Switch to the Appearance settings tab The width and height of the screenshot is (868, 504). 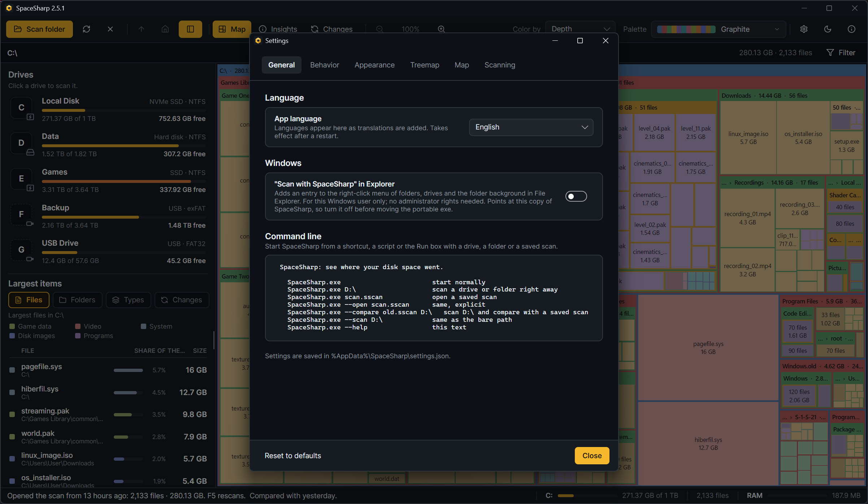point(374,65)
